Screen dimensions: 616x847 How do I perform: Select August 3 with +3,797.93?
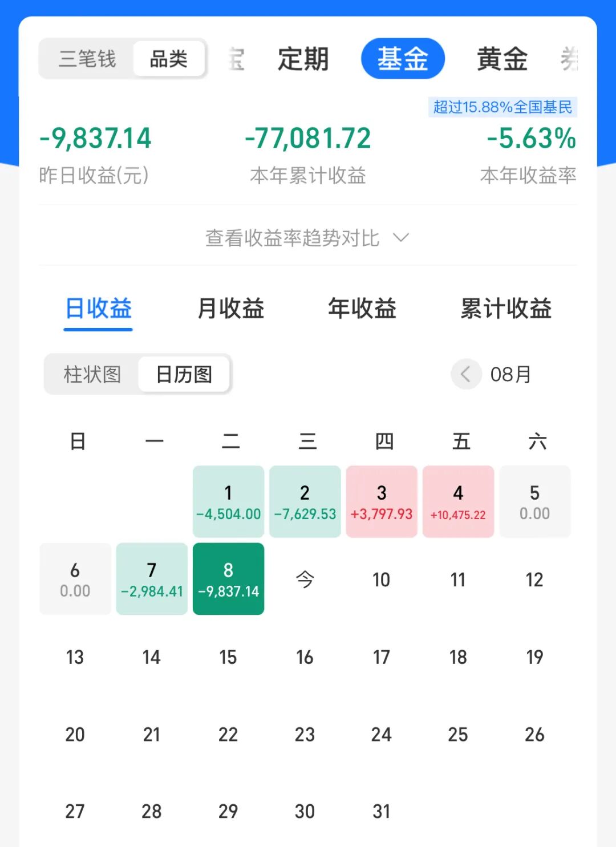point(382,501)
